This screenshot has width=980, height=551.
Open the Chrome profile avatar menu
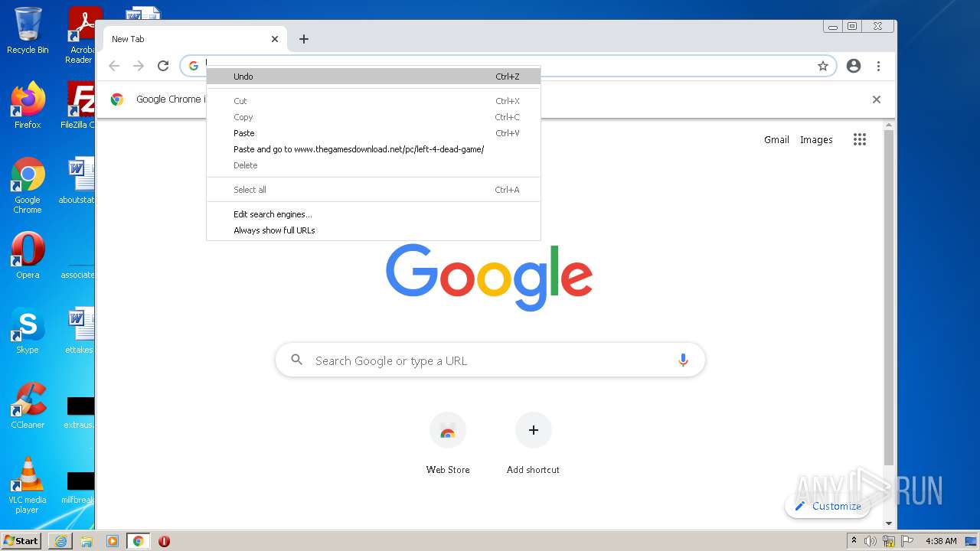coord(854,66)
